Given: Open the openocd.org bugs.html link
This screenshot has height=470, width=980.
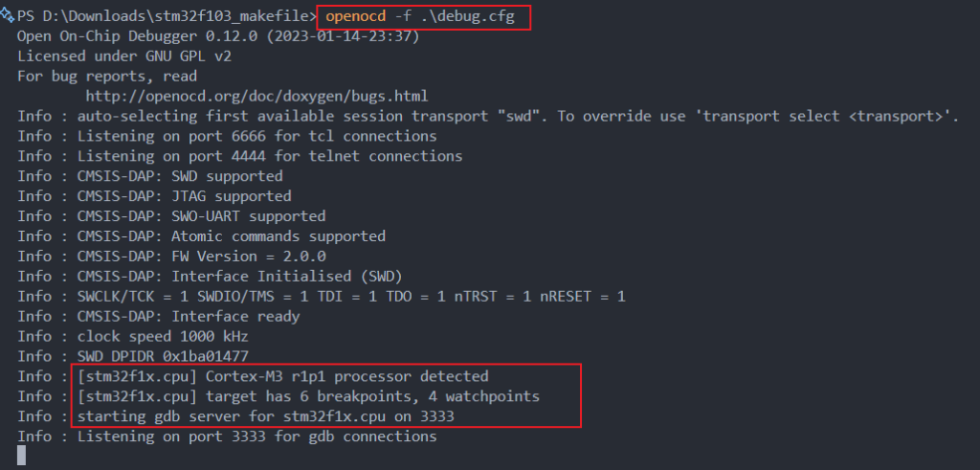Looking at the screenshot, I should (x=256, y=96).
